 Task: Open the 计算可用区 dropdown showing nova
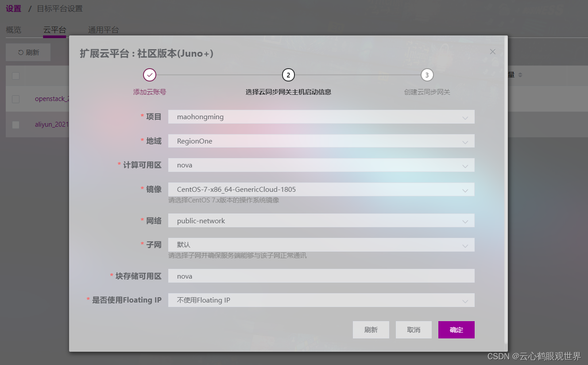321,165
